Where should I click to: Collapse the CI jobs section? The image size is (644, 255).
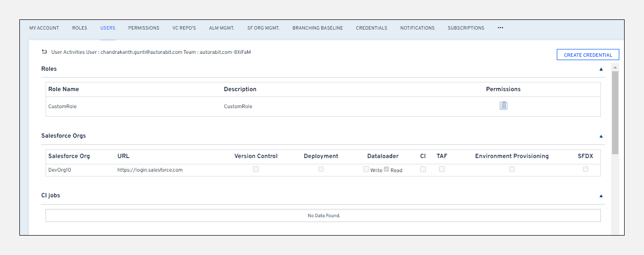601,196
